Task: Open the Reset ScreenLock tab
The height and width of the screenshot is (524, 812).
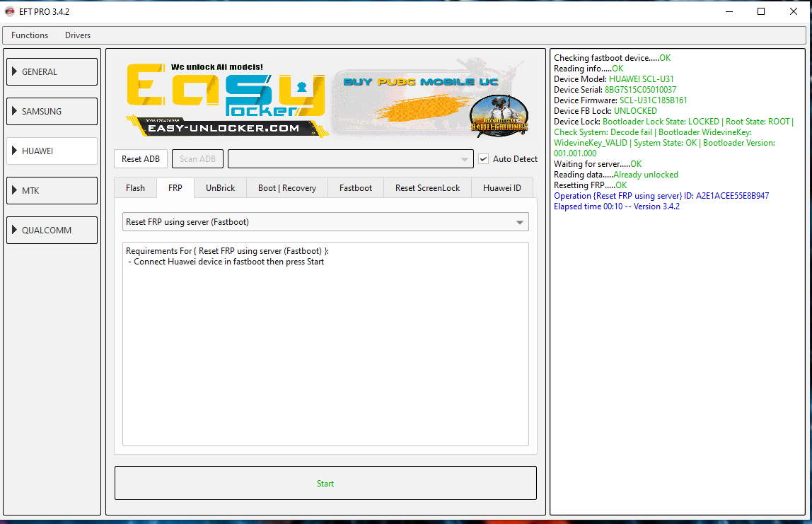Action: coord(427,188)
